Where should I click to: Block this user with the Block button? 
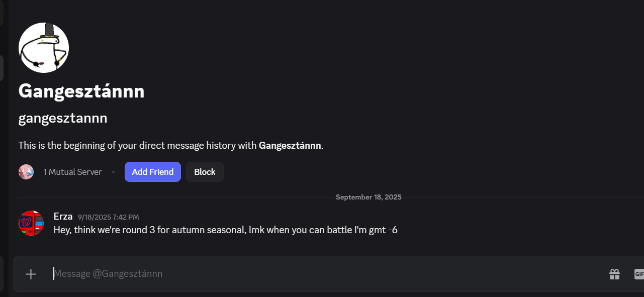205,172
